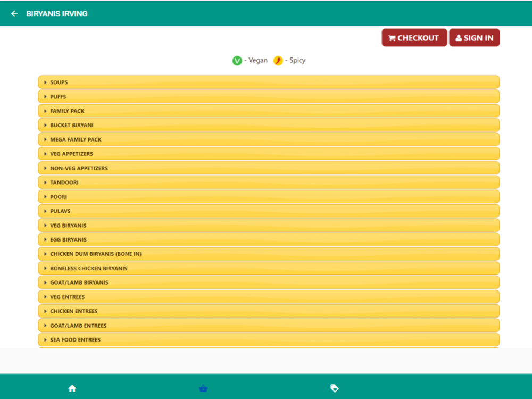Image resolution: width=532 pixels, height=399 pixels.
Task: Expand the Soups category
Action: 269,82
